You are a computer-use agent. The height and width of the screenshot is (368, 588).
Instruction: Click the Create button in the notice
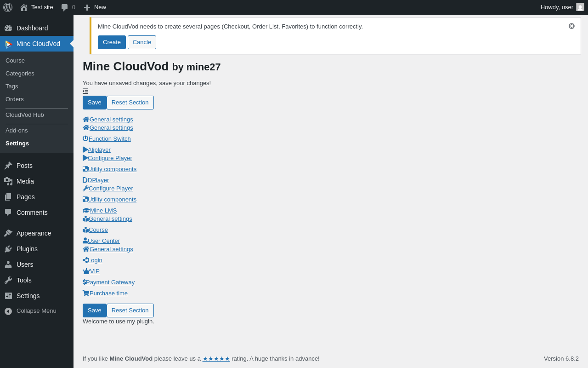coord(112,42)
